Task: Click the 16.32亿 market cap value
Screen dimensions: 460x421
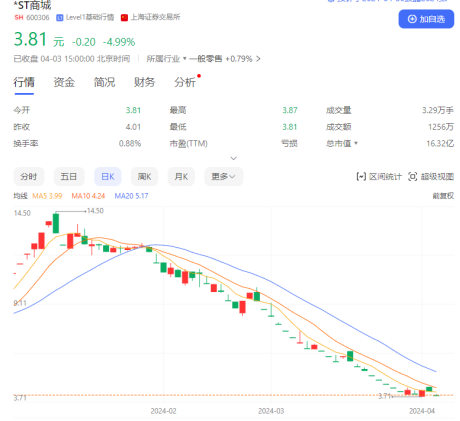Action: 440,143
